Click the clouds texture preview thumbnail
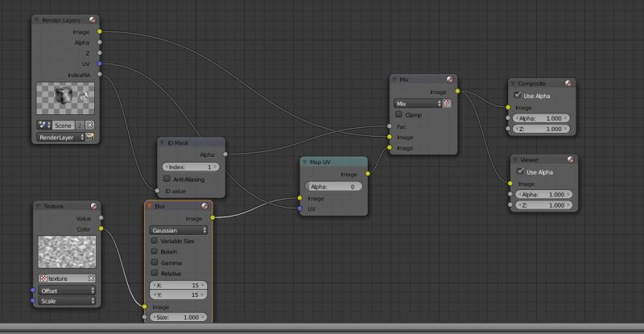The image size is (644, 334). pyautogui.click(x=67, y=252)
